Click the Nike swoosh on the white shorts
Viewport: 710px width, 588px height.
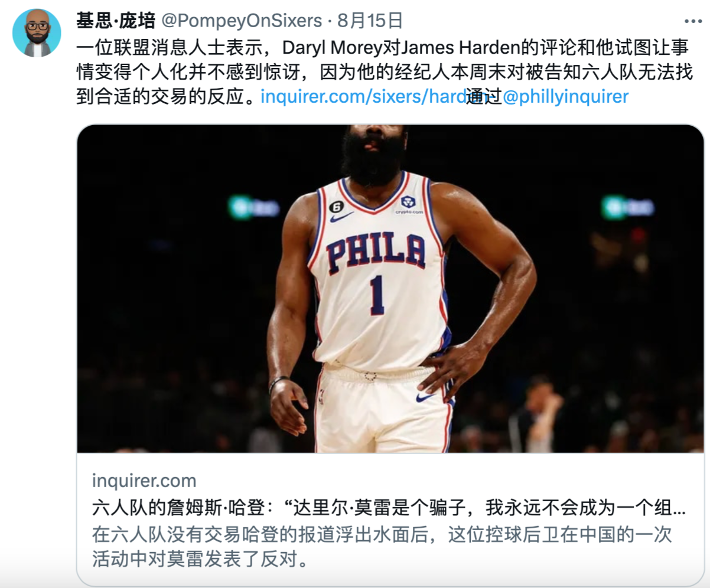pos(426,397)
